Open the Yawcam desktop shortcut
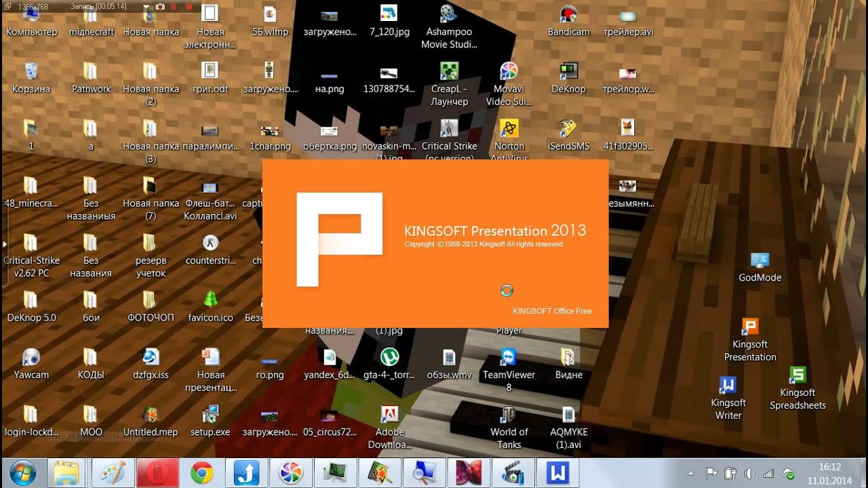868x488 pixels. tap(31, 365)
